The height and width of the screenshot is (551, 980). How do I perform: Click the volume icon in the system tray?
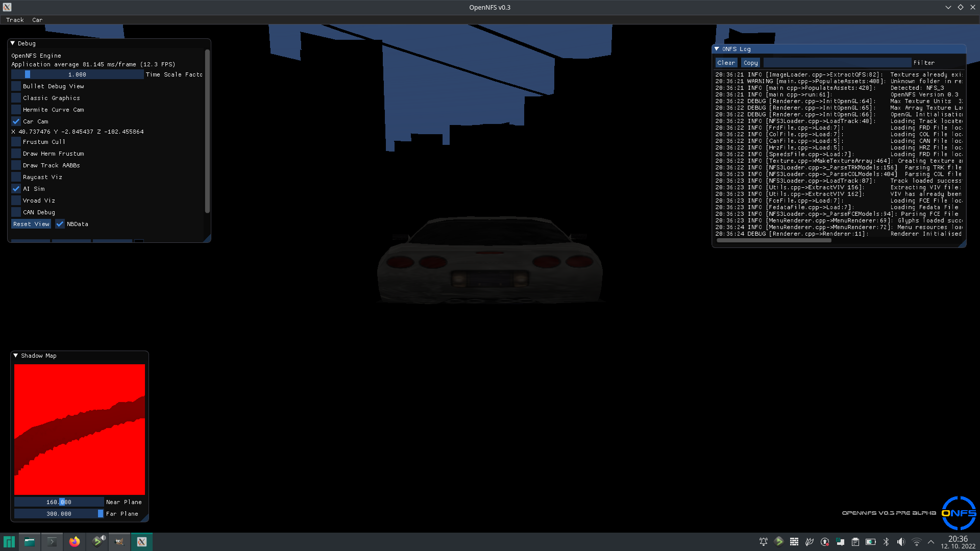click(x=901, y=542)
